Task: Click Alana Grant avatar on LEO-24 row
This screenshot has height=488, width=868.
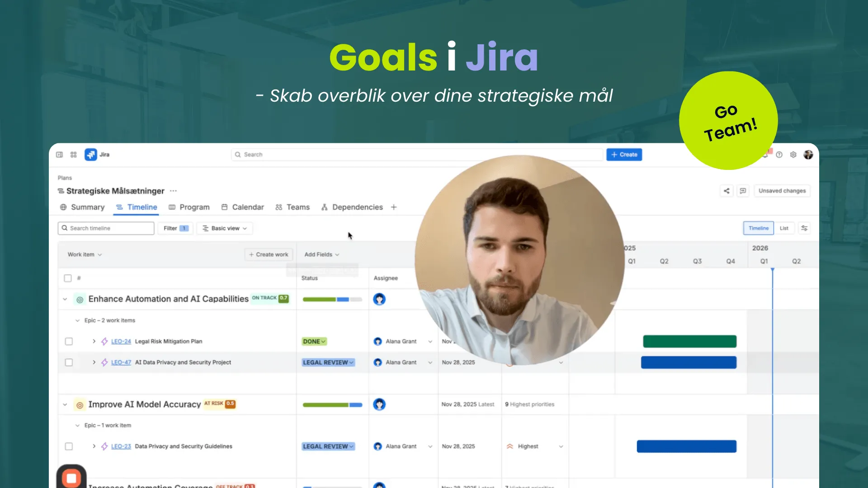Action: [378, 341]
